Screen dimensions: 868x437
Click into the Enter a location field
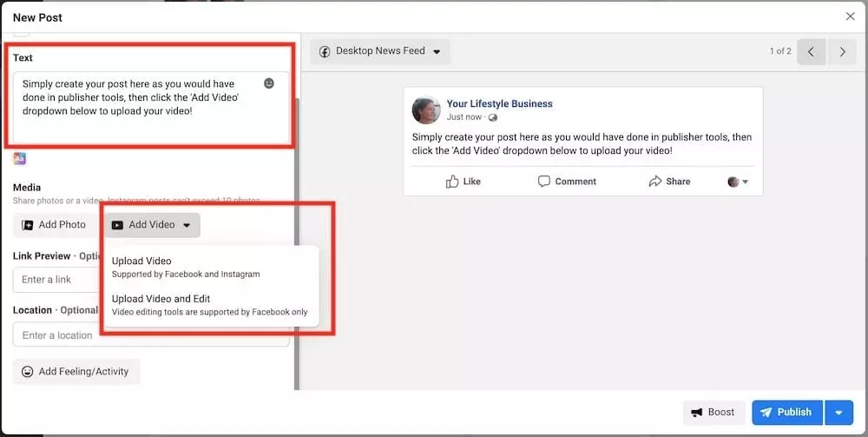point(150,335)
